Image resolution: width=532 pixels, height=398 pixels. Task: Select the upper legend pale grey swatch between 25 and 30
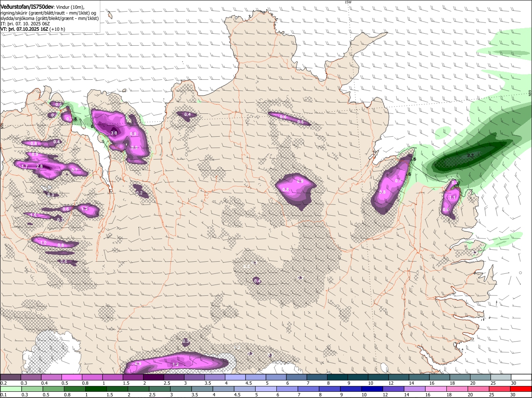coord(501,377)
